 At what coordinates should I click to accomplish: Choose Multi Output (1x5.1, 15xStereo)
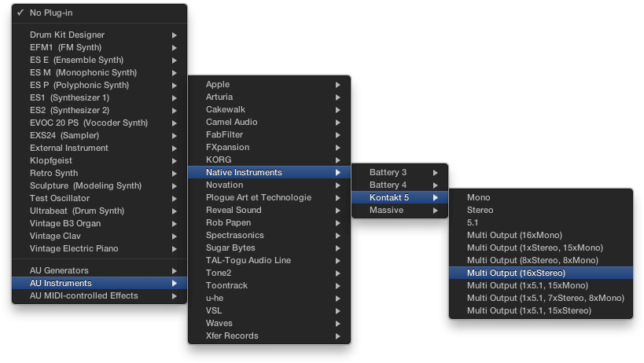coord(540,311)
